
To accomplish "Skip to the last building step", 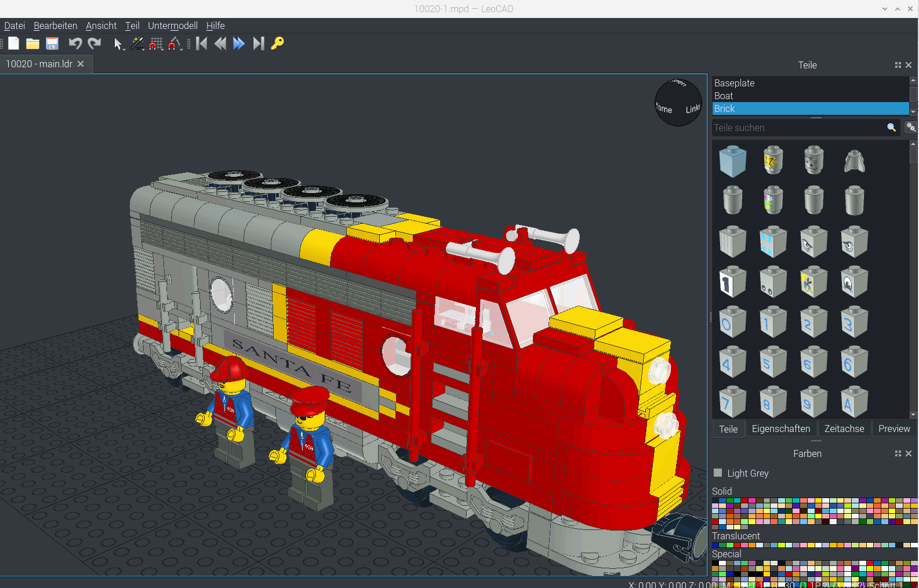I will click(259, 43).
